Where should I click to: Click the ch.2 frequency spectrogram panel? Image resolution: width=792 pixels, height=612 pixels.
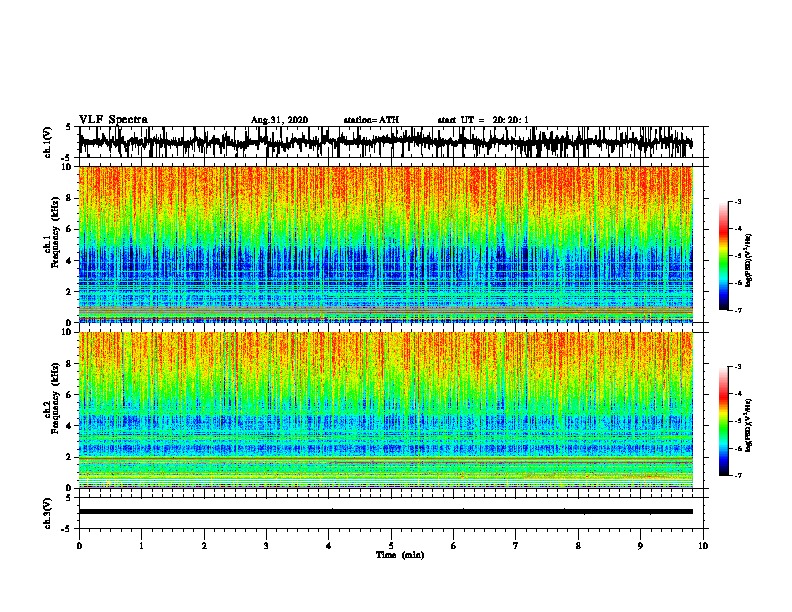(x=386, y=410)
